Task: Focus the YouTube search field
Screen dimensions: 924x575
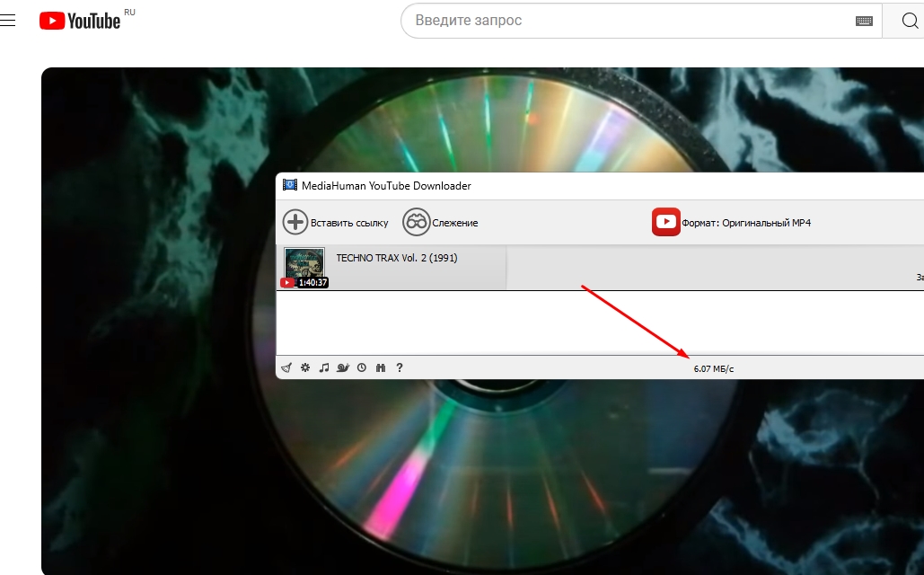Action: (x=630, y=21)
